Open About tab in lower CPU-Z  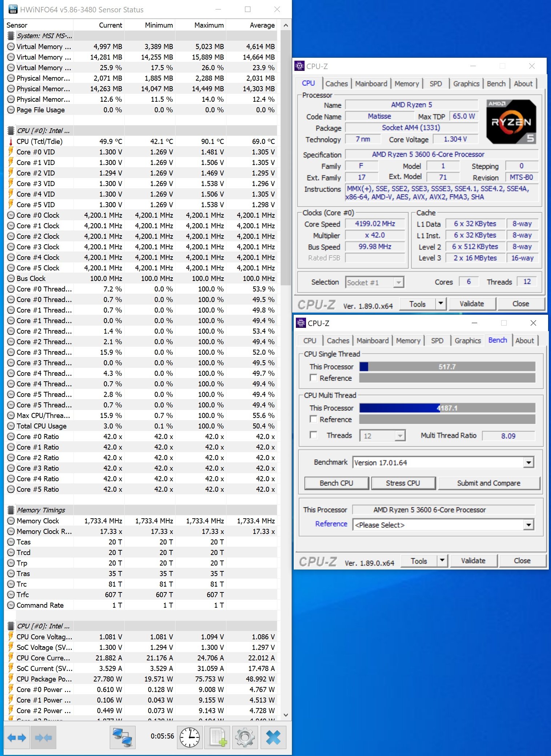tap(524, 341)
